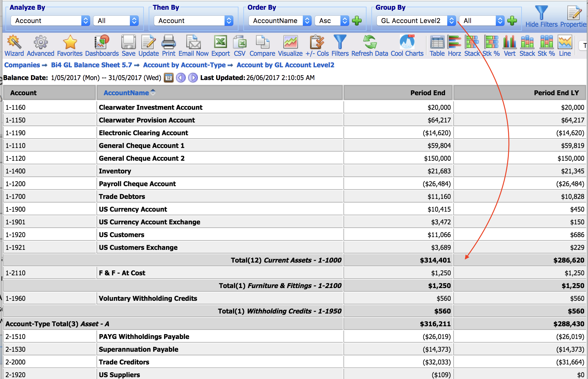The height and width of the screenshot is (379, 588).
Task: Open Favorites star
Action: pyautogui.click(x=70, y=46)
